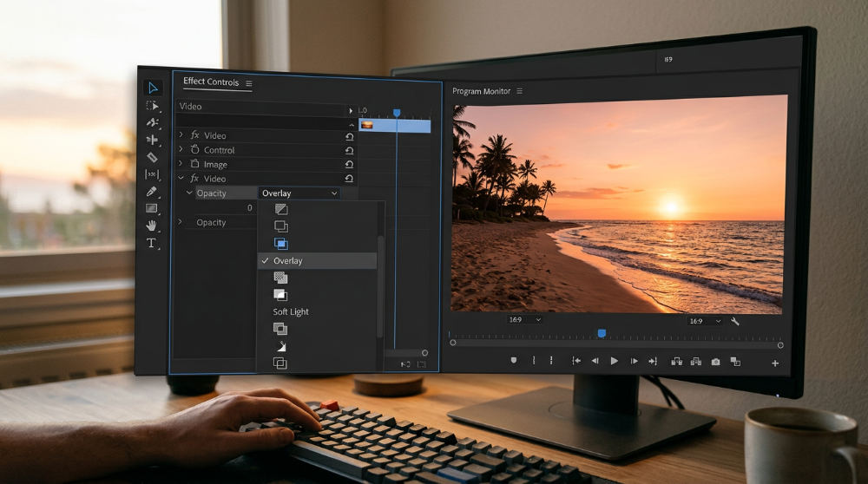Viewport: 868px width, 484px height.
Task: Open the Program Monitor panel menu
Action: [519, 91]
